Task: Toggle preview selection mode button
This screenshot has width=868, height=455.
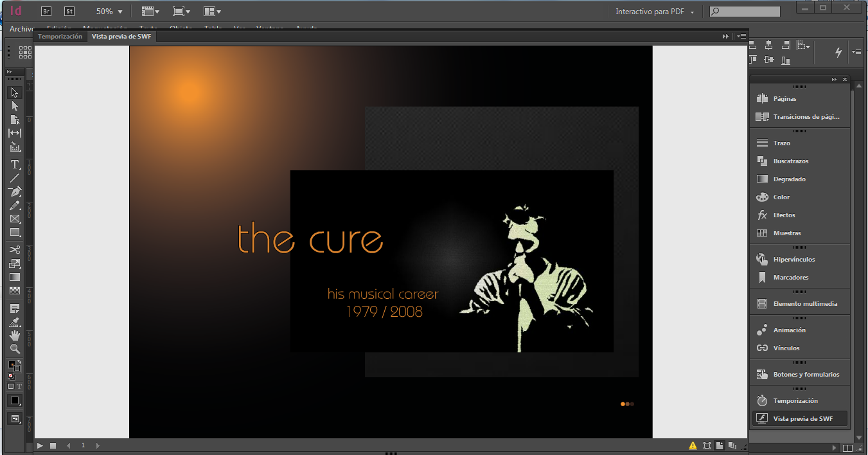Action: pyautogui.click(x=707, y=445)
